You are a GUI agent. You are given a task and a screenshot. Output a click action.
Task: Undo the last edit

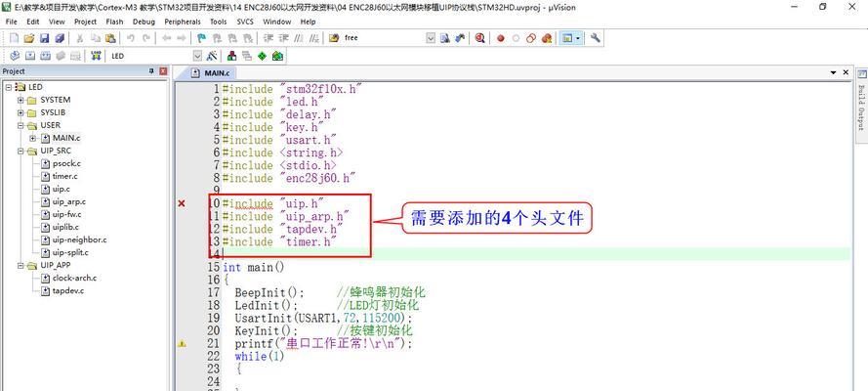point(131,38)
